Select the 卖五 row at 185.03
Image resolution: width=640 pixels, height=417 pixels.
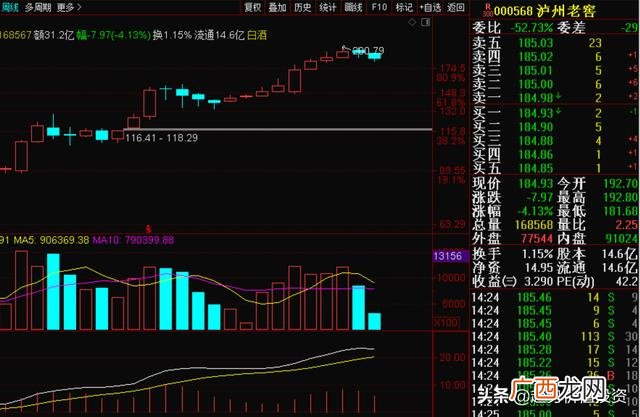pyautogui.click(x=555, y=43)
